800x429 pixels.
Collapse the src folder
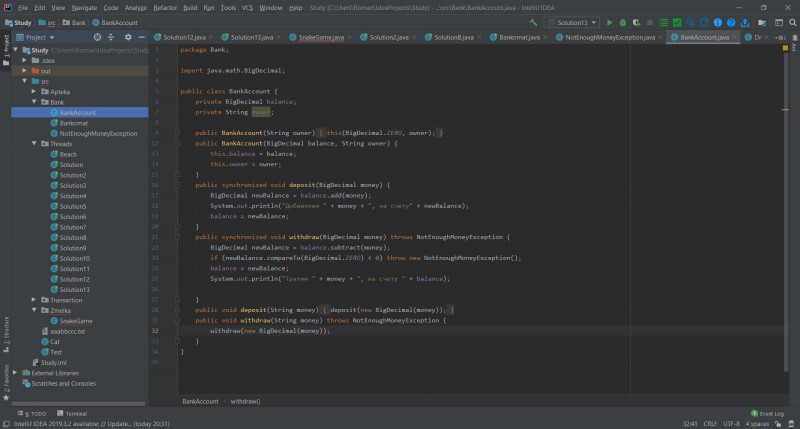tap(24, 81)
